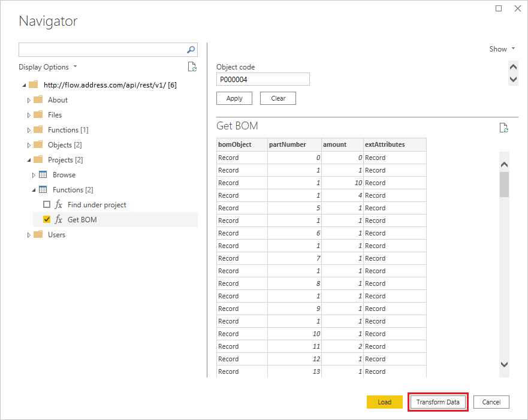Check the Find under project checkbox
The height and width of the screenshot is (420, 528).
pyautogui.click(x=46, y=204)
